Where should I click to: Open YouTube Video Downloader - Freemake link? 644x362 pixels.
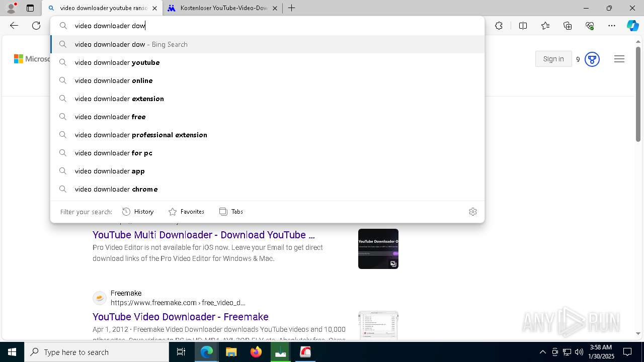click(x=181, y=317)
